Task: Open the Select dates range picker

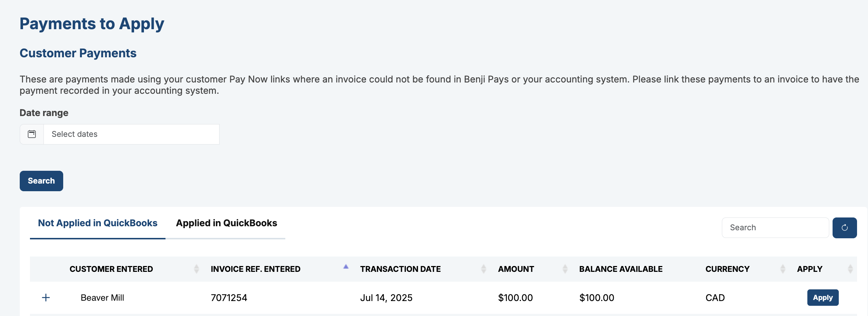Action: 131,134
